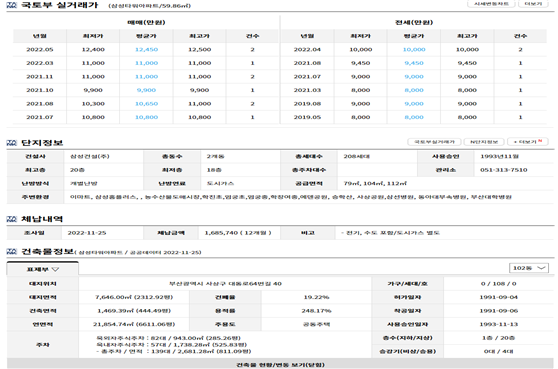Click the 국토부실거래가 button in 단지정보 header
Image resolution: width=558 pixels, height=369 pixels.
point(434,142)
